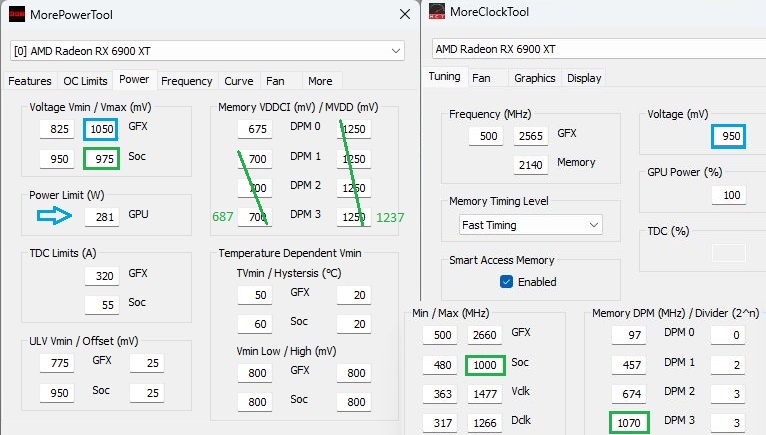Click Soc Vmin voltage field in Voltage Vmin / Vmax group
Viewport: 766px width, 435px height.
click(57, 159)
